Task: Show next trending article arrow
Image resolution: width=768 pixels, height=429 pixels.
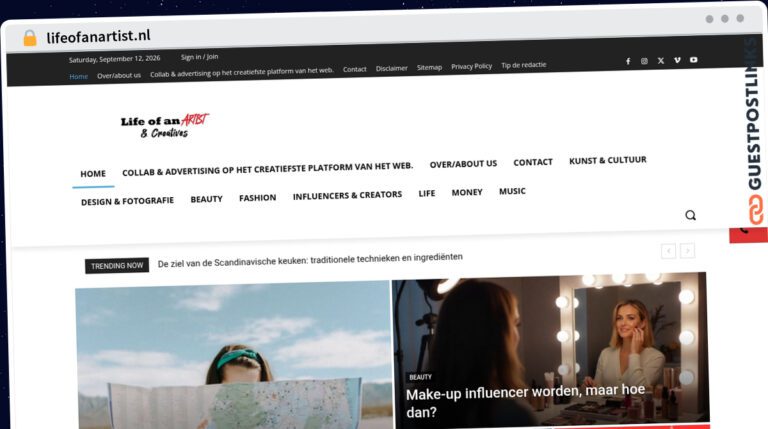Action: pos(687,251)
